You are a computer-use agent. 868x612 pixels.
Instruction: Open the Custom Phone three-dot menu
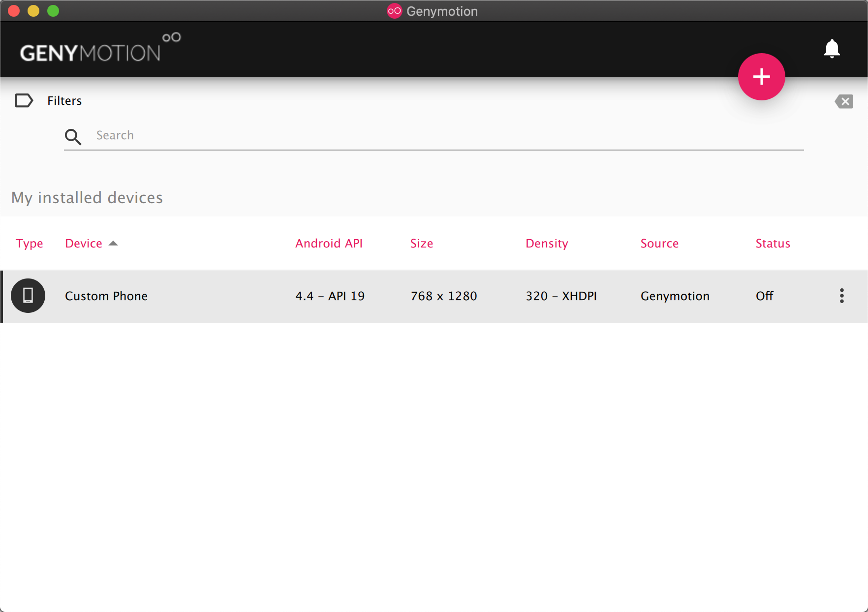click(x=841, y=296)
